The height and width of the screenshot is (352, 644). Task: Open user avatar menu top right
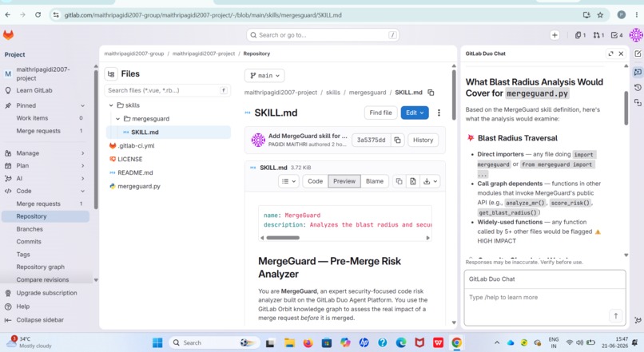[x=636, y=35]
